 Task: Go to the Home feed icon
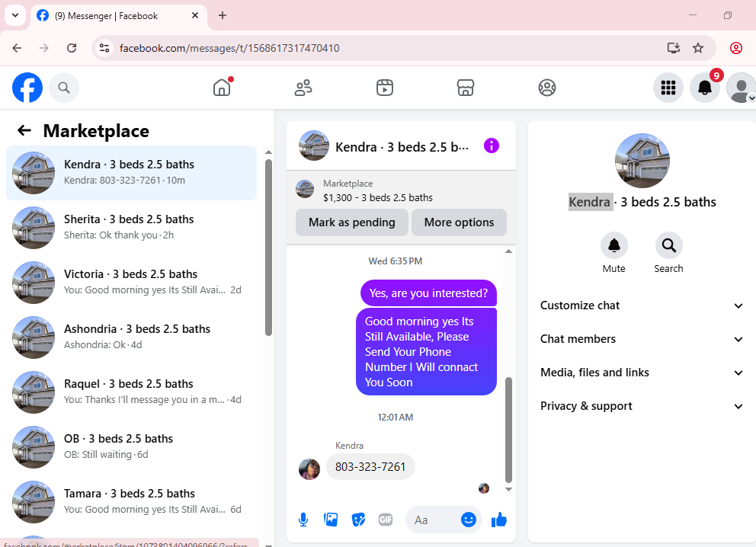222,88
